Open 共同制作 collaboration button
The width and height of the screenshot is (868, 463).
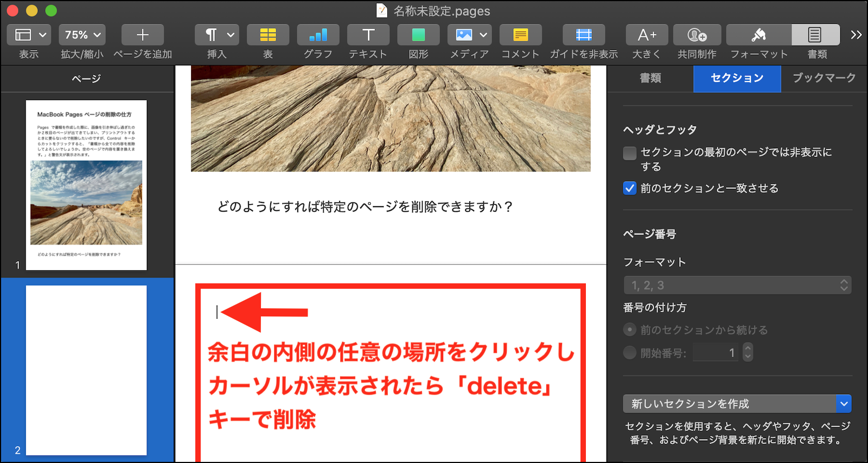(x=697, y=35)
